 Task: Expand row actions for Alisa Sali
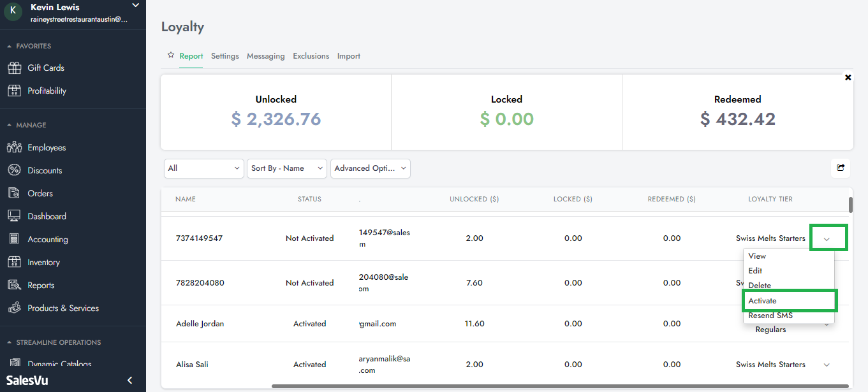click(x=827, y=365)
